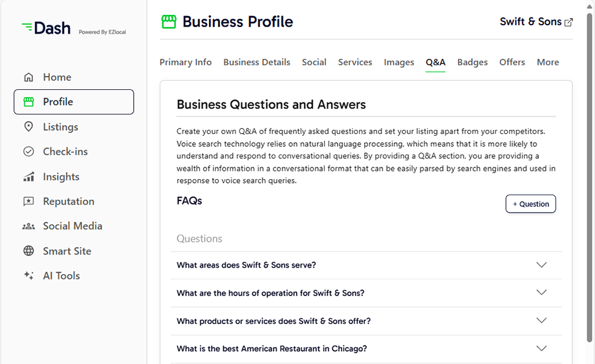Screen dimensions: 595x364
Task: Open the Swift & Sons external link icon
Action: point(568,23)
